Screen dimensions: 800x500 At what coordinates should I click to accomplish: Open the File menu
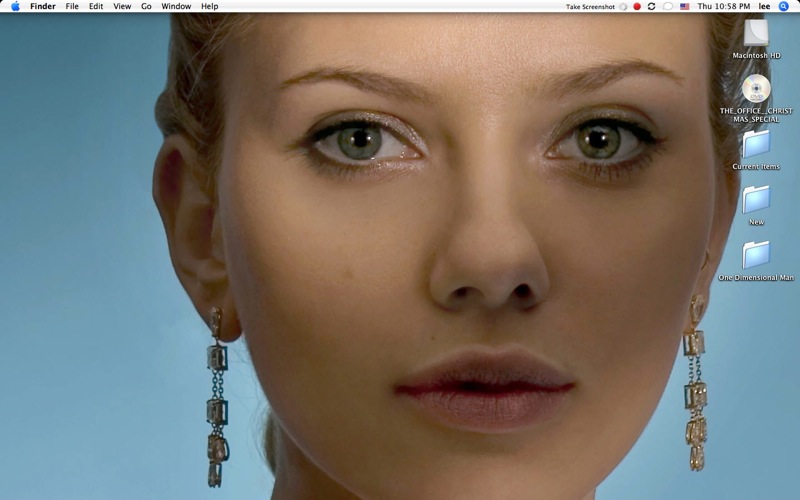click(x=72, y=6)
